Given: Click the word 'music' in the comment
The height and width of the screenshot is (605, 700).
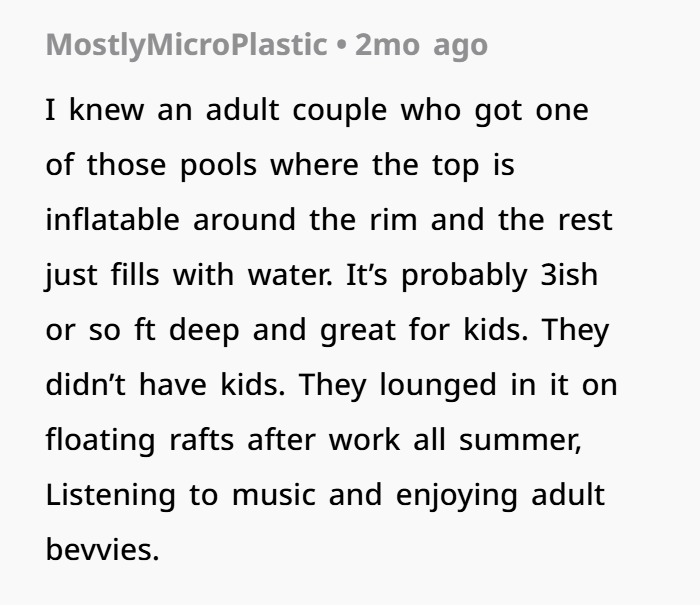Looking at the screenshot, I should click(x=274, y=495).
